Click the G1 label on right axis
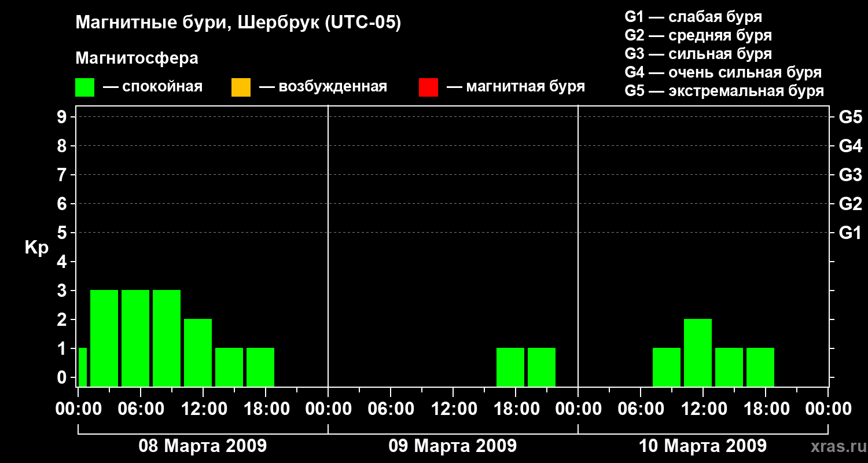 coord(850,233)
